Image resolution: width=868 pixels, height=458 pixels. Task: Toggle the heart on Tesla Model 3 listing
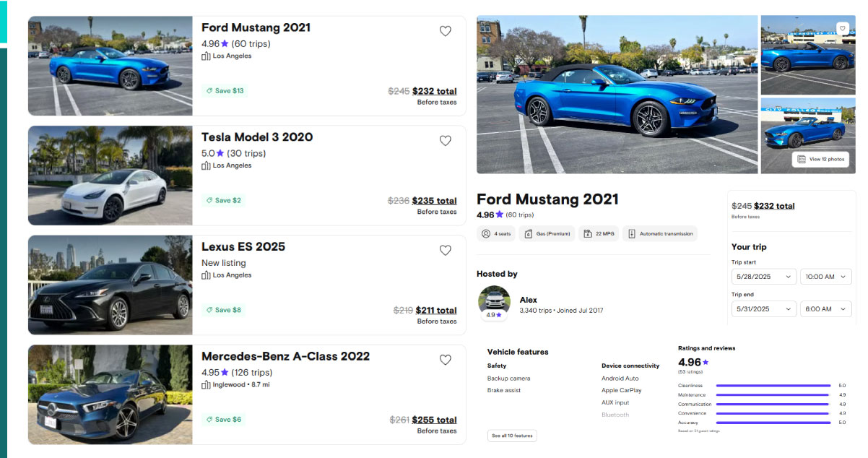[x=446, y=141]
